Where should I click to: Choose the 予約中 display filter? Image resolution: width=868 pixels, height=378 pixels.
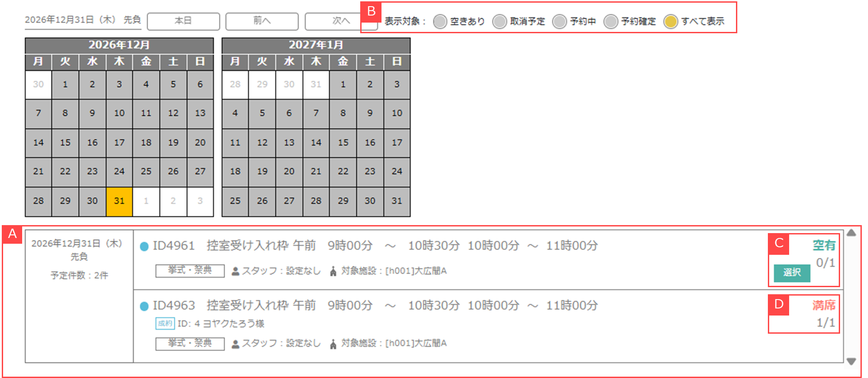pyautogui.click(x=559, y=21)
